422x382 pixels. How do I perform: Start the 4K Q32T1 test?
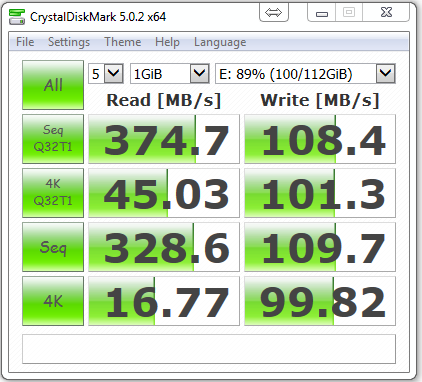(53, 193)
